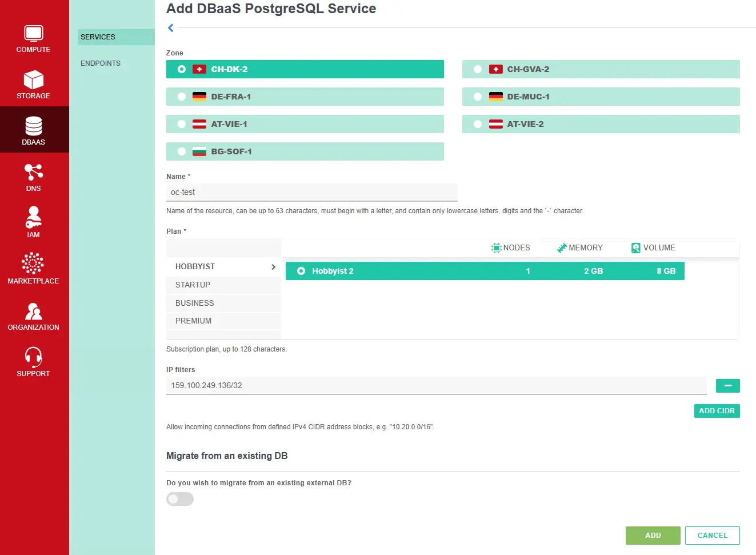Click the MEMORY column header text

(586, 247)
